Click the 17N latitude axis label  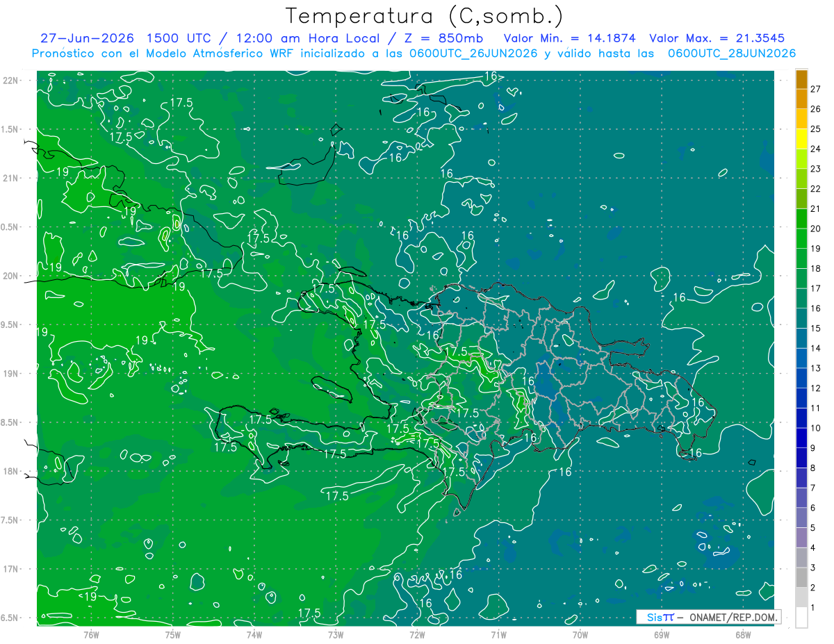click(12, 569)
